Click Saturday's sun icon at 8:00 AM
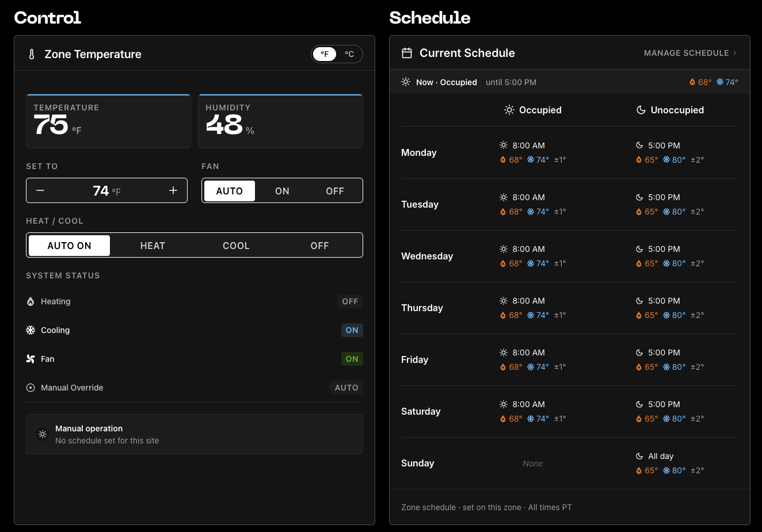762x532 pixels. coord(504,404)
